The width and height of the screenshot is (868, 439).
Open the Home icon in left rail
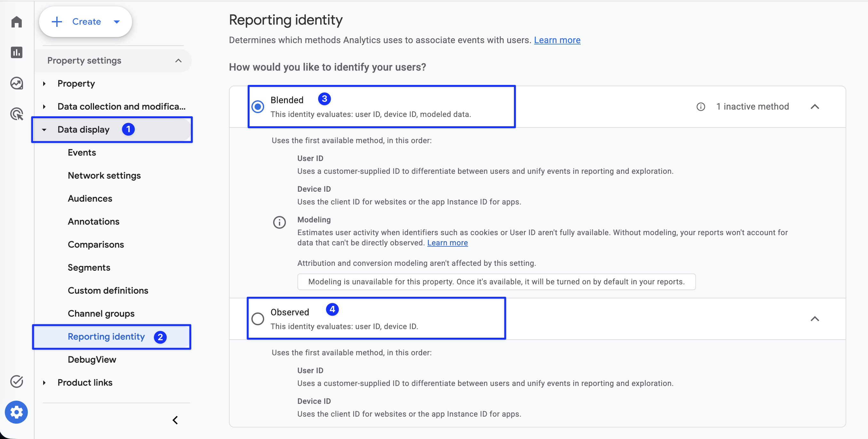(x=17, y=22)
